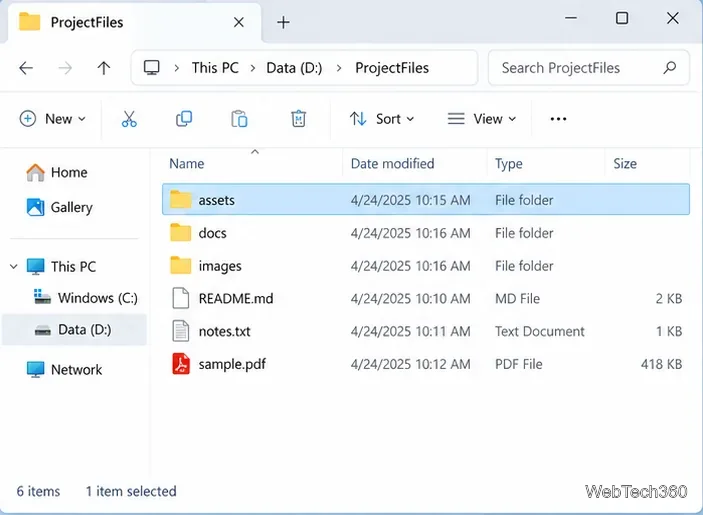Screen dimensions: 703x515
Task: Select the assets folder name
Action: [x=217, y=200]
